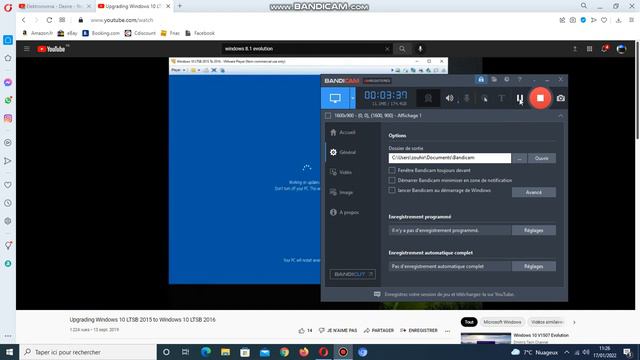The image size is (640, 360).
Task: Open Réglages for Enregistrement programmé
Action: 533,230
